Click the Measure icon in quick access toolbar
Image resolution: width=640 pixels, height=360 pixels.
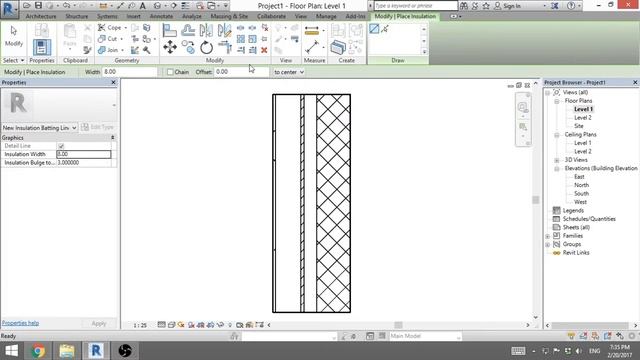(103, 6)
